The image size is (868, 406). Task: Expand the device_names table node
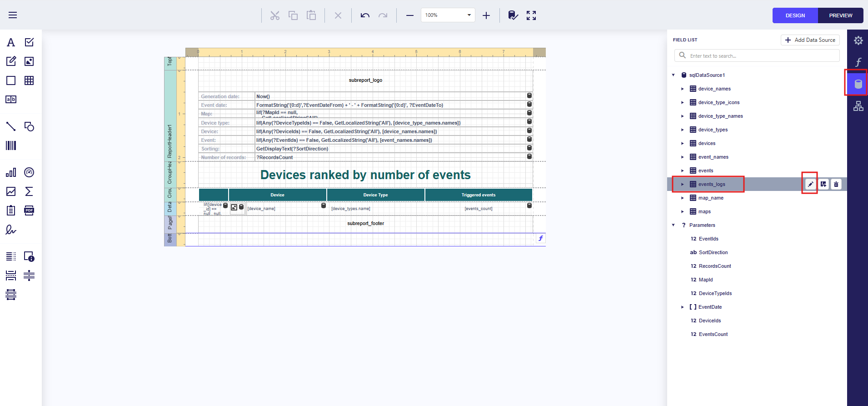click(x=683, y=89)
